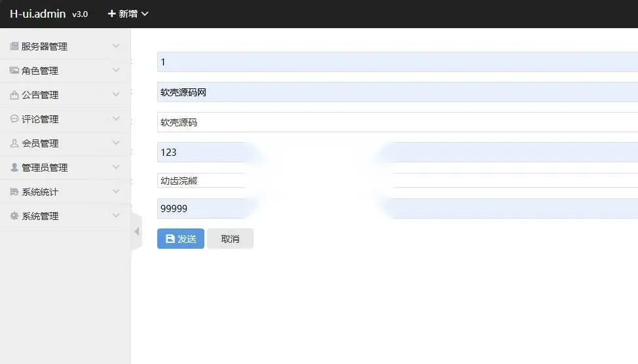The width and height of the screenshot is (638, 364).
Task: Focus the input field containing 123
Action: click(x=398, y=152)
